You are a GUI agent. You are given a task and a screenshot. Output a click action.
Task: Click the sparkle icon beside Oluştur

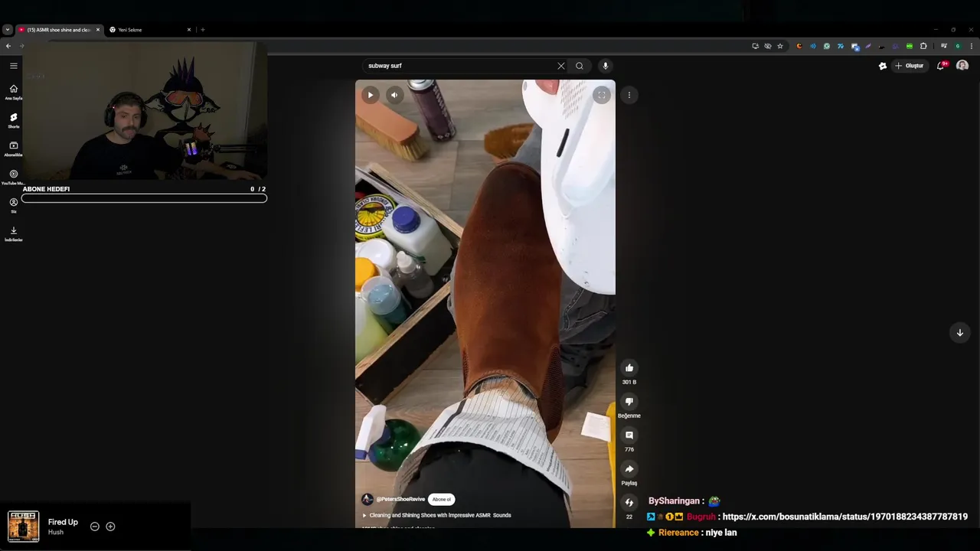pos(882,66)
